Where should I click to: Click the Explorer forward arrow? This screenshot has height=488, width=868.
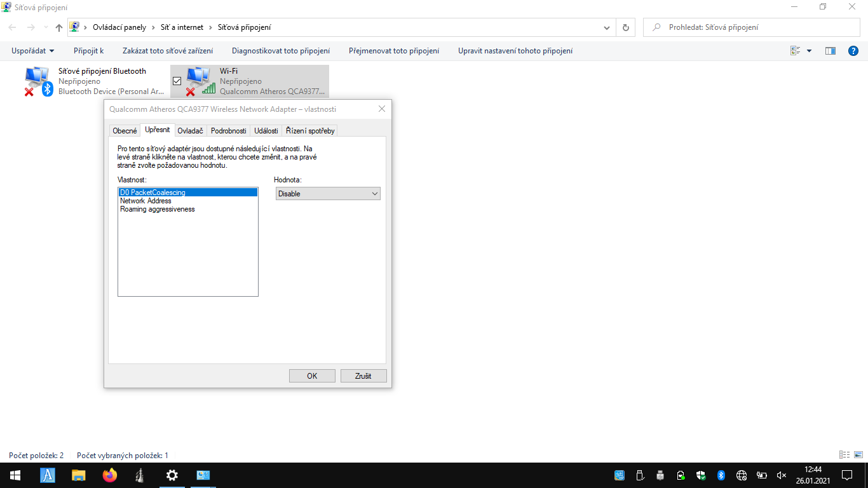(31, 27)
